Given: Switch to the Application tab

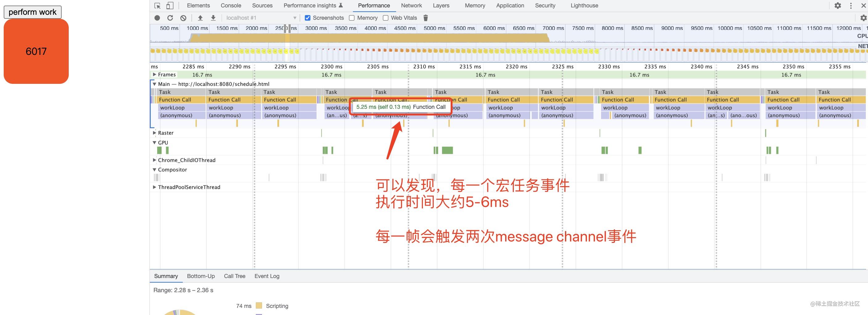Looking at the screenshot, I should 510,6.
